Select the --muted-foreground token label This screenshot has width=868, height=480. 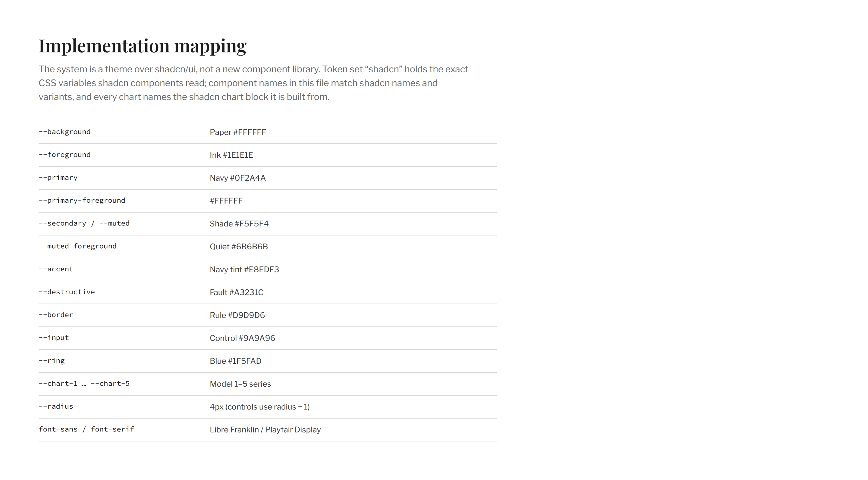point(77,246)
